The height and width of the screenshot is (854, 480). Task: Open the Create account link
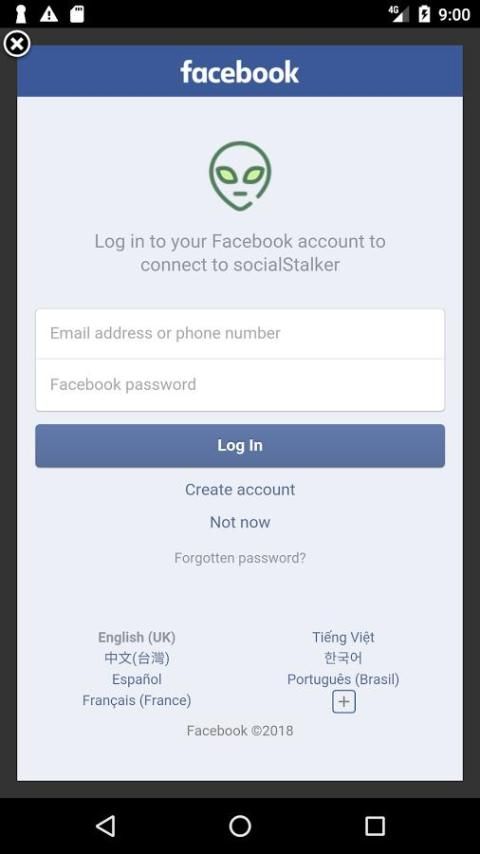[240, 490]
